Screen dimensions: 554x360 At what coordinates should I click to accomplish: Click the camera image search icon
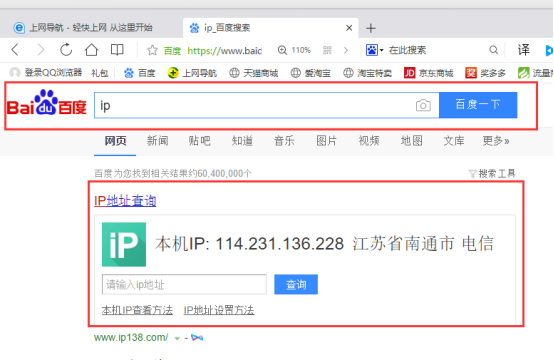pos(423,105)
